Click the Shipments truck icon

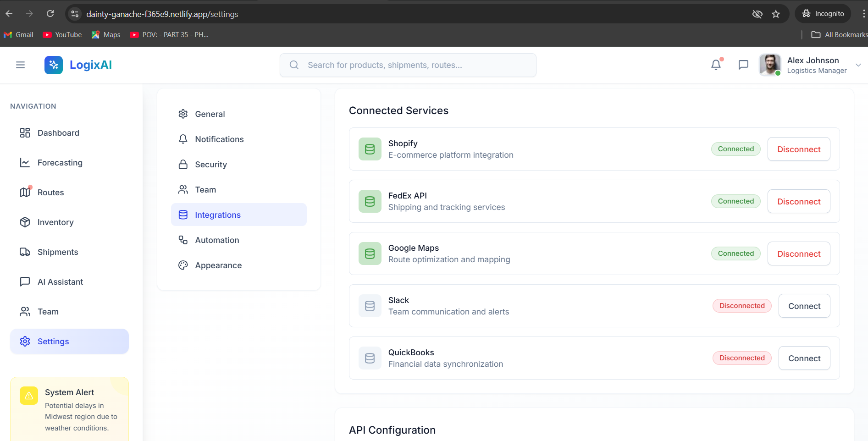point(25,252)
